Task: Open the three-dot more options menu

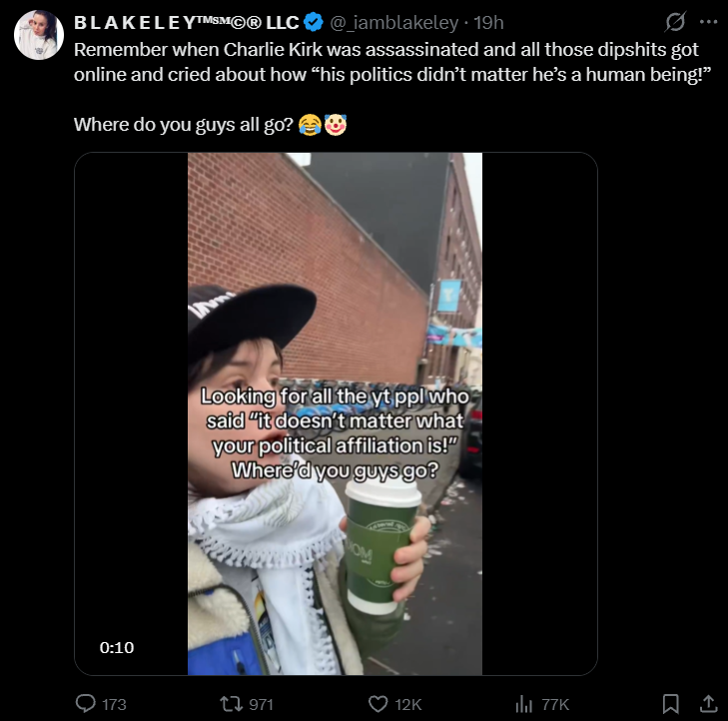Action: click(x=708, y=21)
